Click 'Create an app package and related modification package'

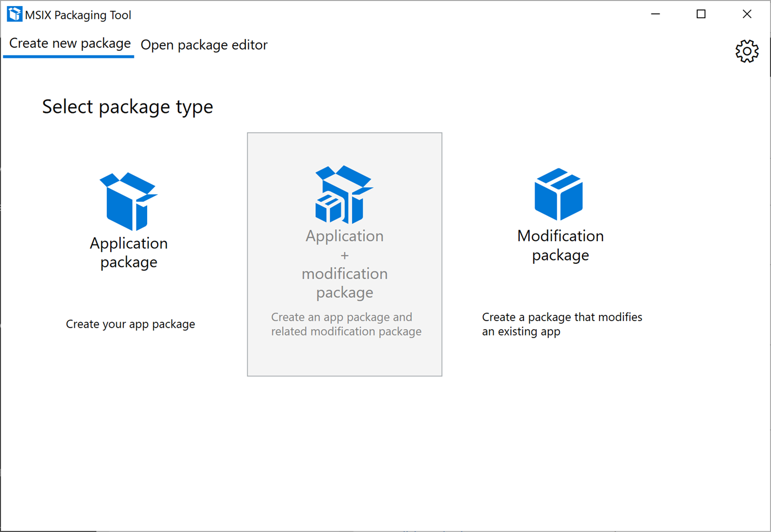point(346,324)
